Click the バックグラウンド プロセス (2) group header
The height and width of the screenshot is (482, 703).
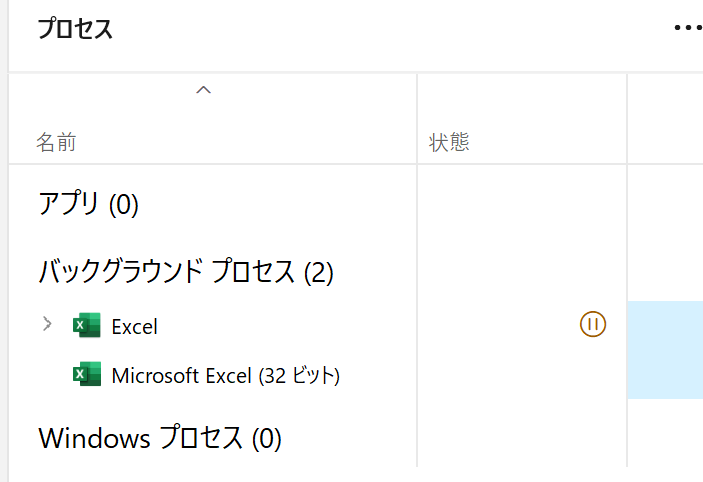tap(186, 272)
